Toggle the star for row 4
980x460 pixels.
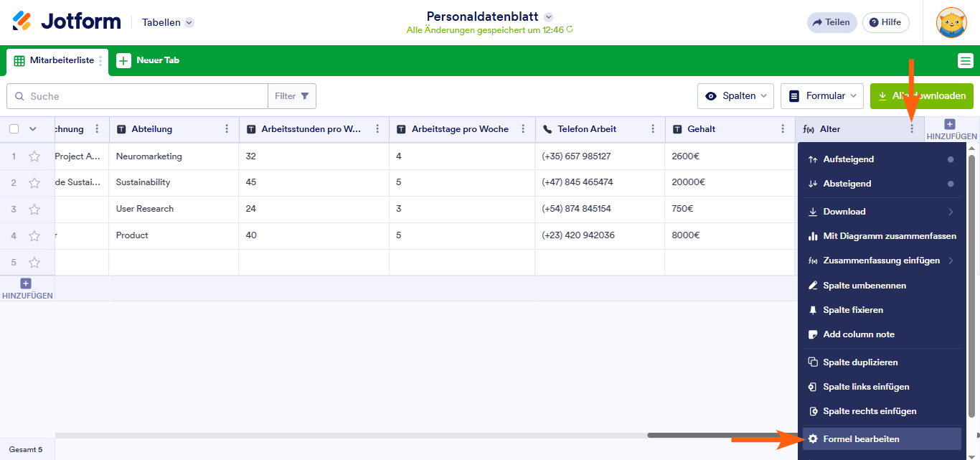[34, 235]
